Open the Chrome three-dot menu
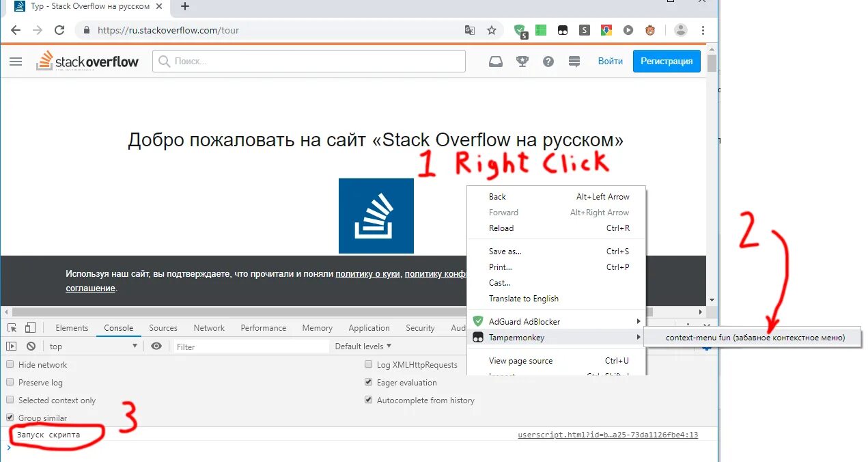The height and width of the screenshot is (462, 868). click(x=703, y=30)
